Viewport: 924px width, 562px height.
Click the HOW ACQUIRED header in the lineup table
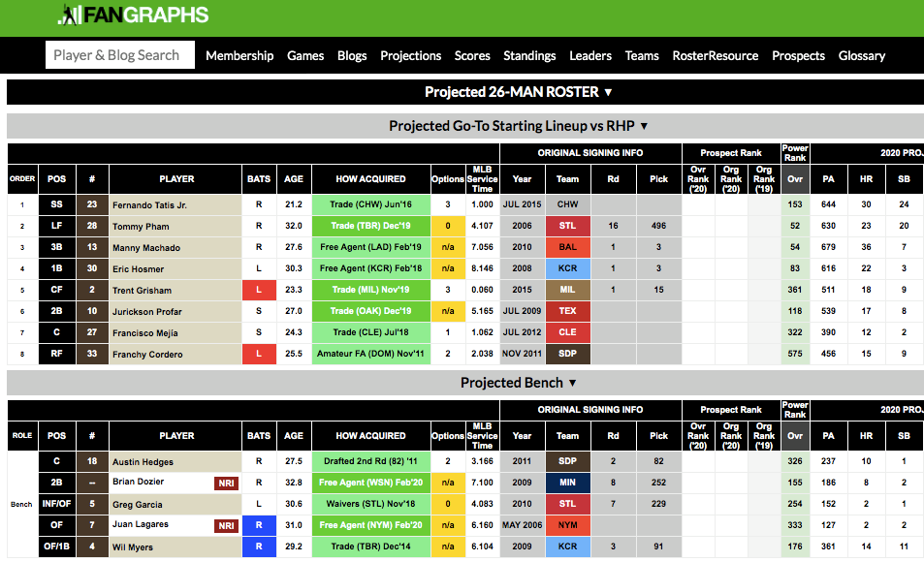pos(370,179)
